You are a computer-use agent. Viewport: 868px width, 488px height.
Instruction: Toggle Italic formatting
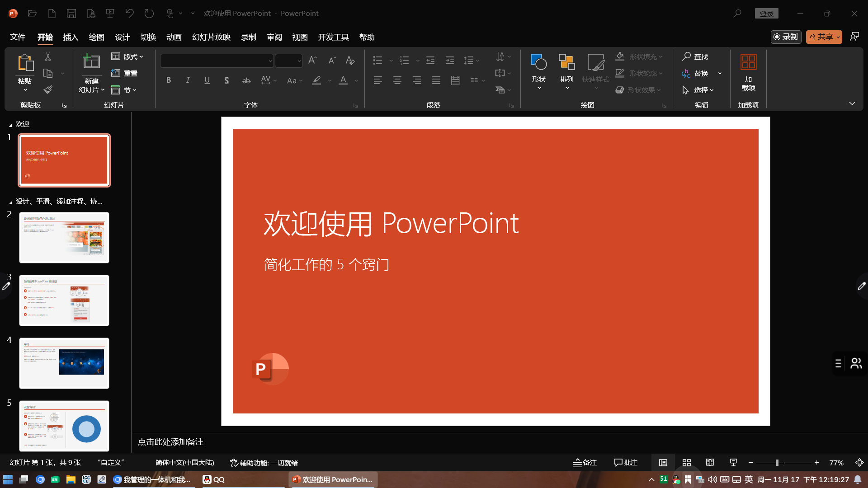pos(188,80)
